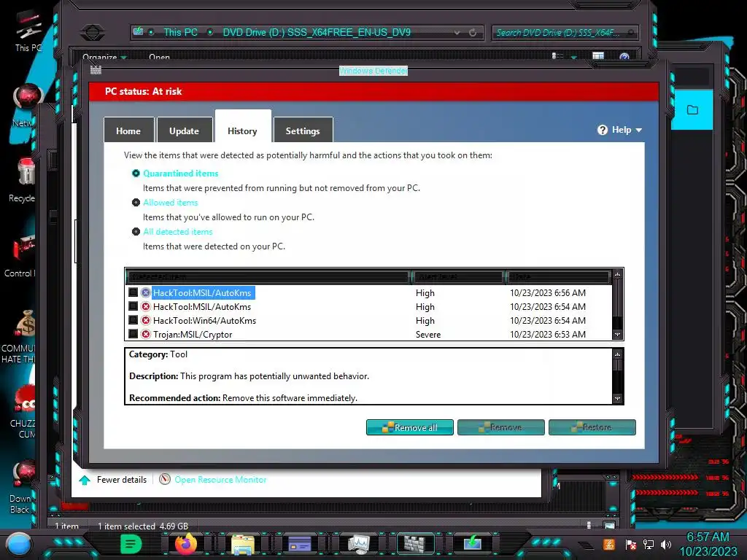747x560 pixels.
Task: Open the green notes app on taskbar
Action: (131, 544)
